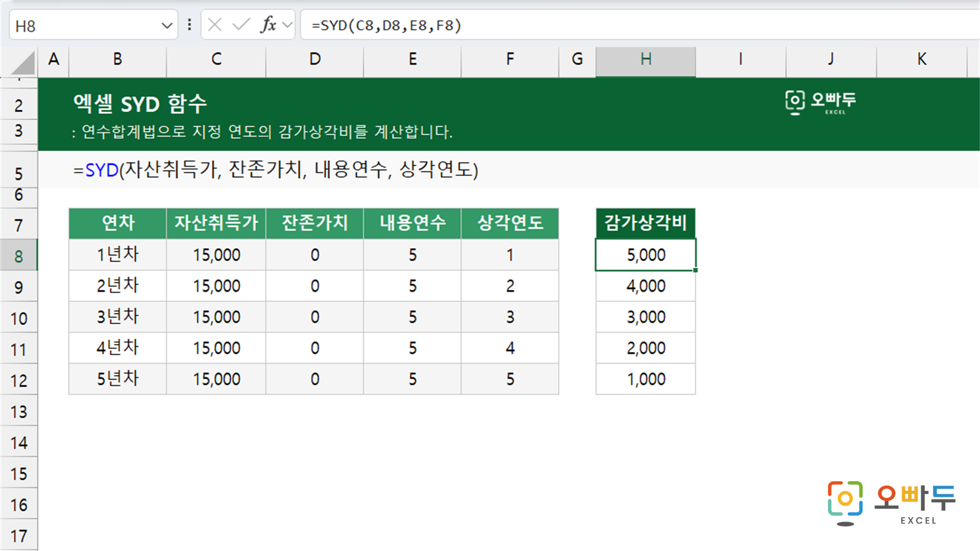This screenshot has width=980, height=551.
Task: Select the 자산취득가 header cell
Action: tap(216, 223)
